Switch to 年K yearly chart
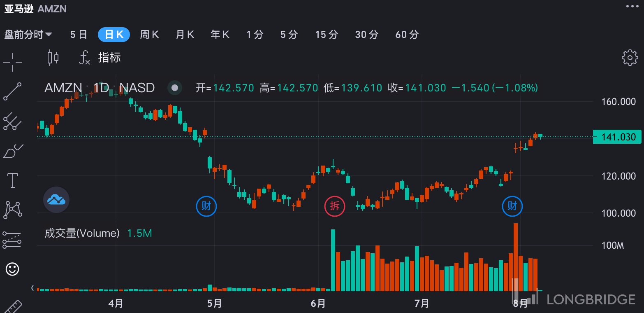 (x=220, y=35)
